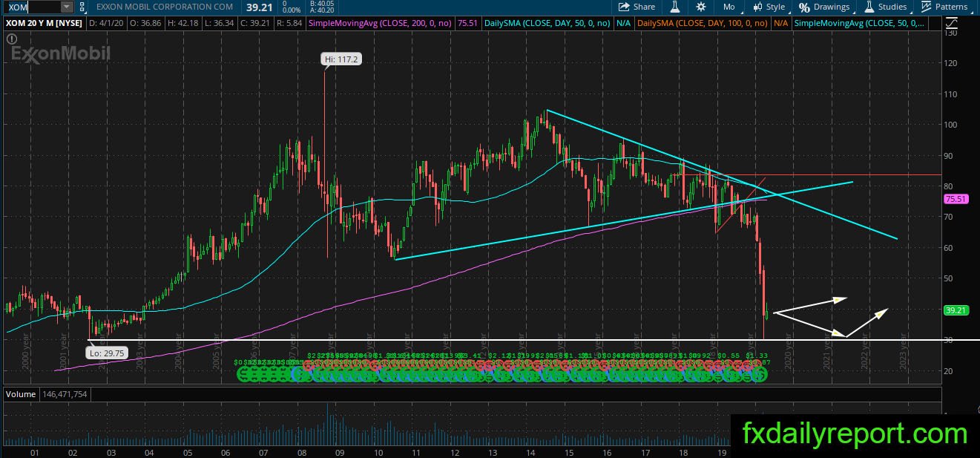The height and width of the screenshot is (458, 980).
Task: Open the Mo timeframe selector
Action: coord(729,7)
